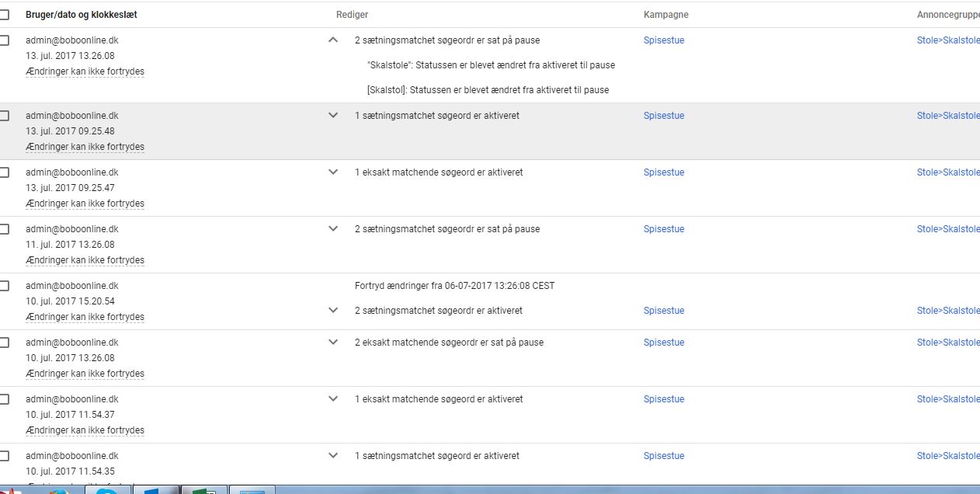Expand the 13. jul 09.25.48 change details
Image resolution: width=980 pixels, height=494 pixels.
[333, 116]
